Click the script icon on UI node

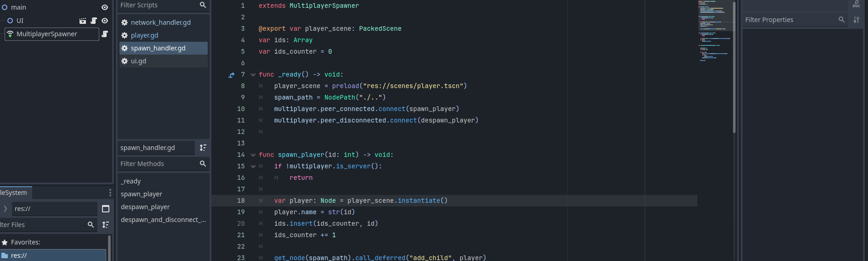pyautogui.click(x=94, y=21)
